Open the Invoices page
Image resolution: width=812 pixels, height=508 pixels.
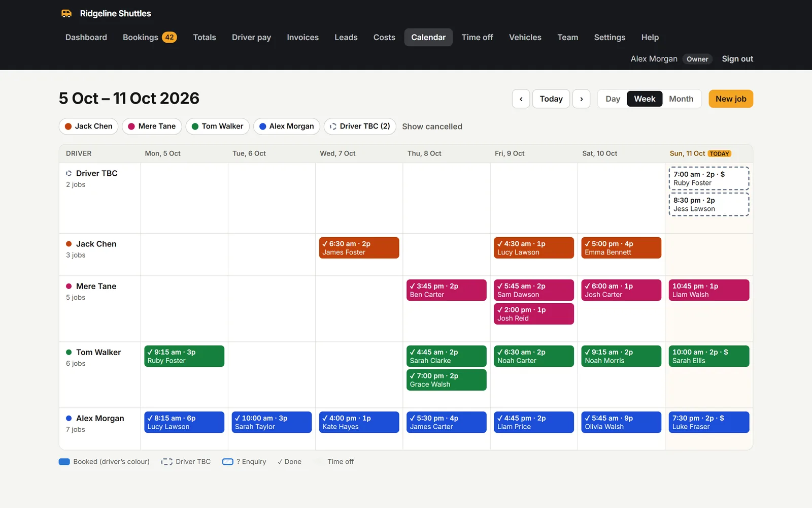302,37
